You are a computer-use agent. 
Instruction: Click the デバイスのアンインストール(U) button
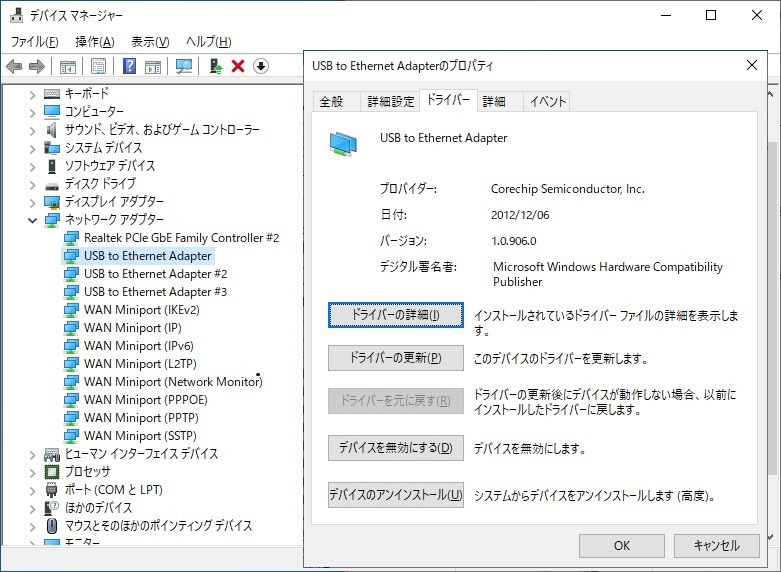[x=395, y=494]
